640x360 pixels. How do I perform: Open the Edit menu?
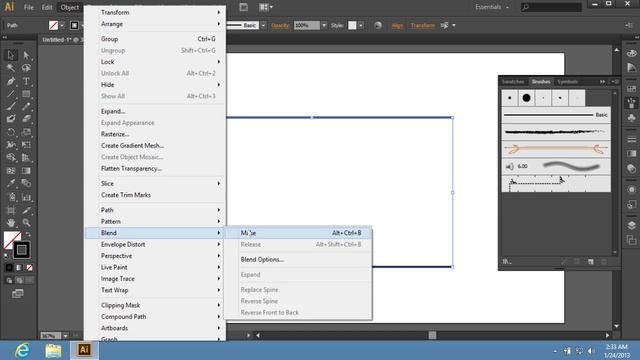(47, 7)
